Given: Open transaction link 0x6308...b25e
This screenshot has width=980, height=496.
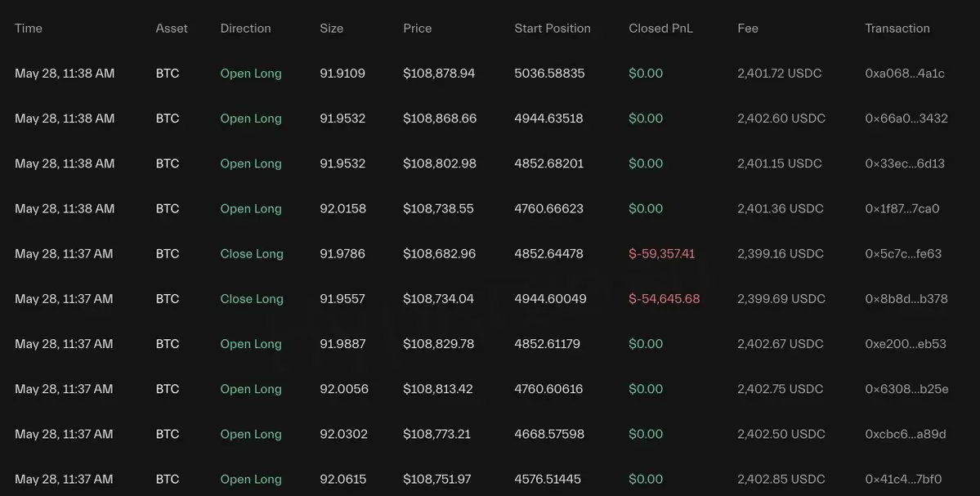Looking at the screenshot, I should [907, 389].
